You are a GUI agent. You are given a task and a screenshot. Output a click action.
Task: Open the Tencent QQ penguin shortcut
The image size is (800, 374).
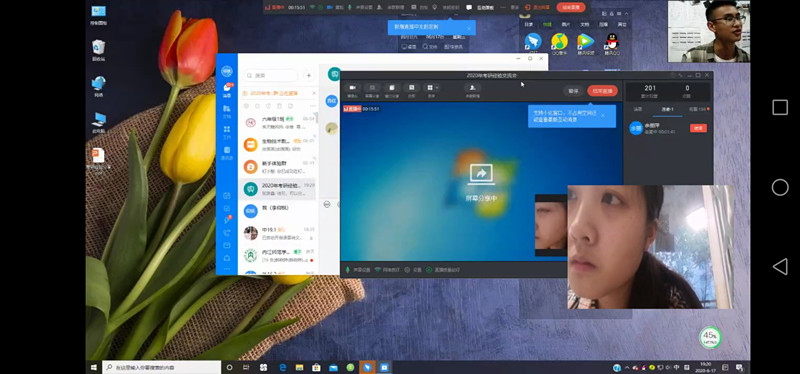pyautogui.click(x=612, y=41)
